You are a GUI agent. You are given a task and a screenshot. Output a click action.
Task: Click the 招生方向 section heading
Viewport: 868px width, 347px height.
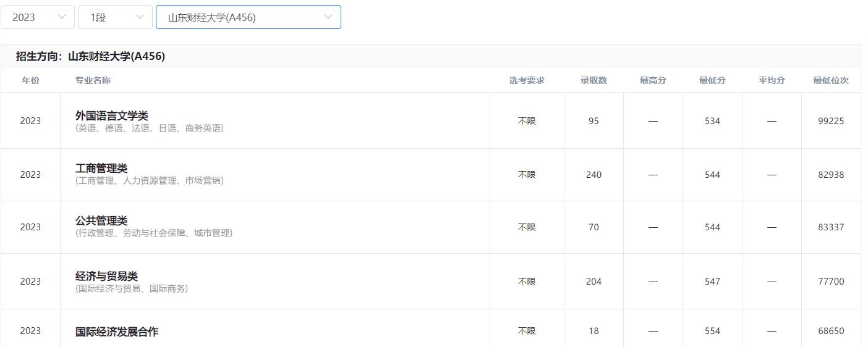click(x=90, y=56)
